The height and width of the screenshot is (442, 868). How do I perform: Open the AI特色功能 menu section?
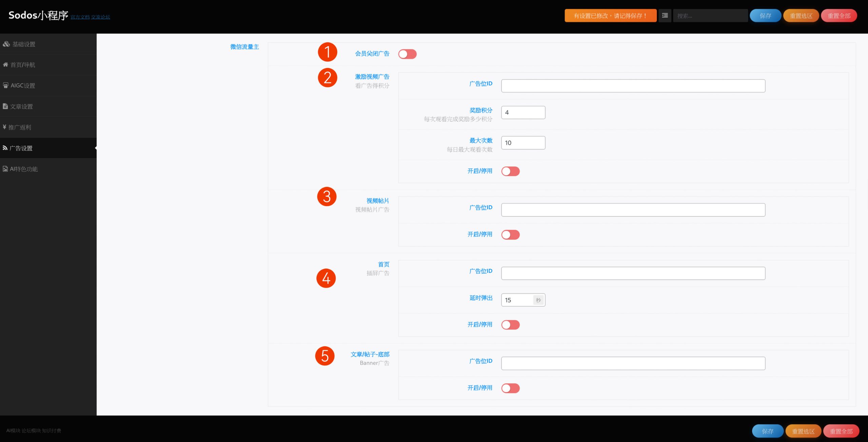[24, 169]
